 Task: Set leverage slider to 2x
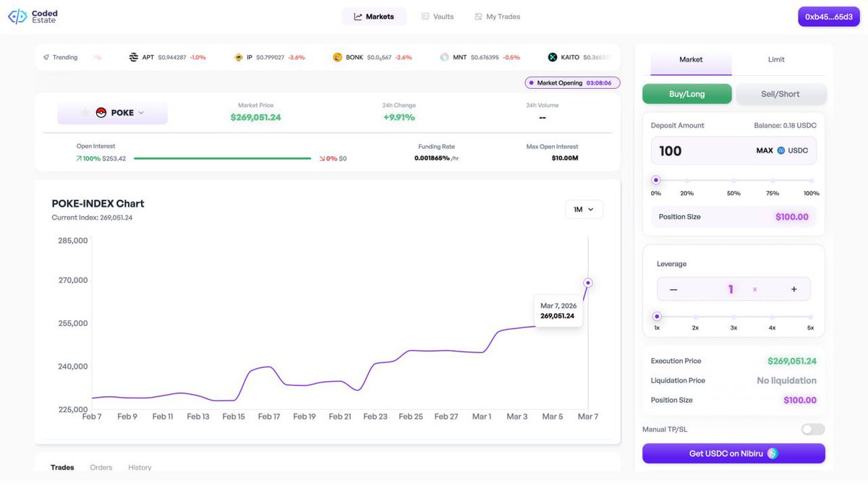click(x=695, y=317)
